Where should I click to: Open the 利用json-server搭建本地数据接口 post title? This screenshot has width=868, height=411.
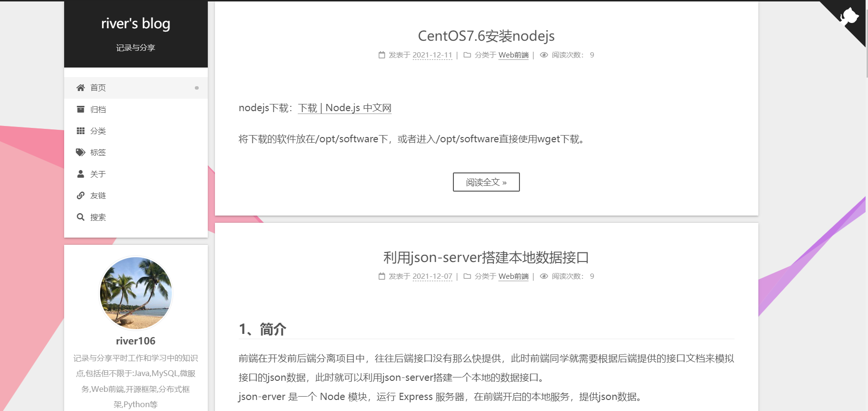486,258
